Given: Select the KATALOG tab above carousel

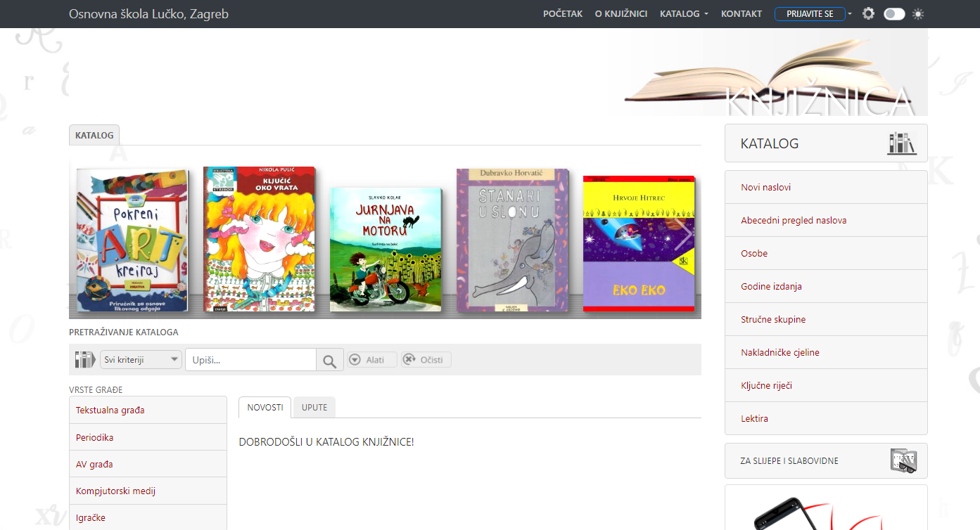Looking at the screenshot, I should click(94, 135).
